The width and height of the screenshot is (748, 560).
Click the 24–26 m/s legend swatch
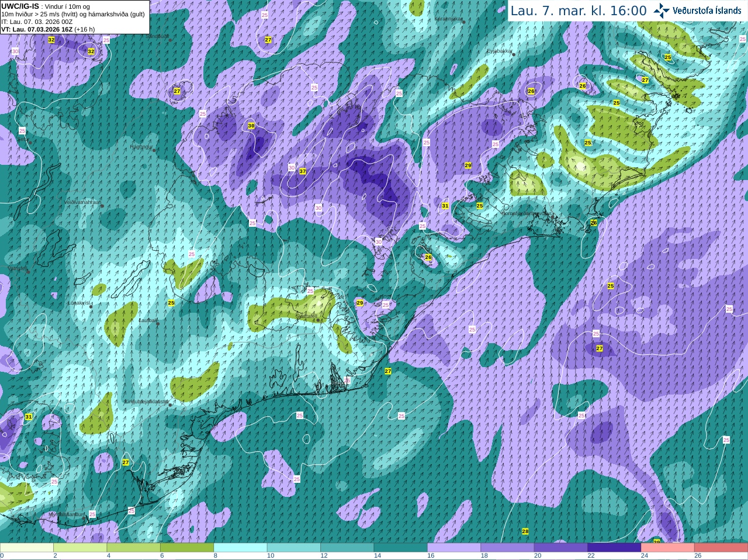668,548
